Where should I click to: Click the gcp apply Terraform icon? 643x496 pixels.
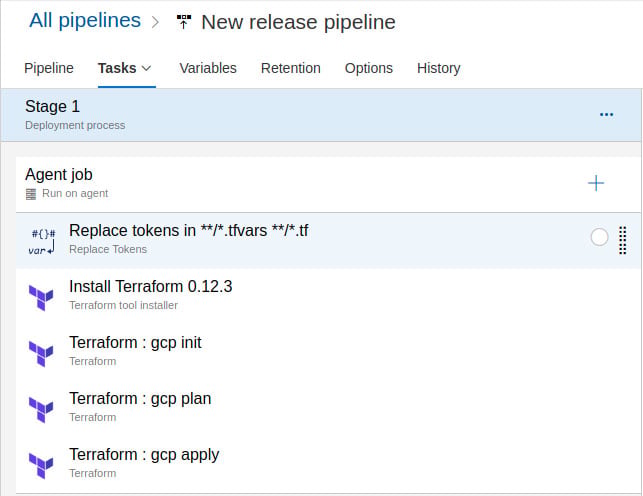41,465
